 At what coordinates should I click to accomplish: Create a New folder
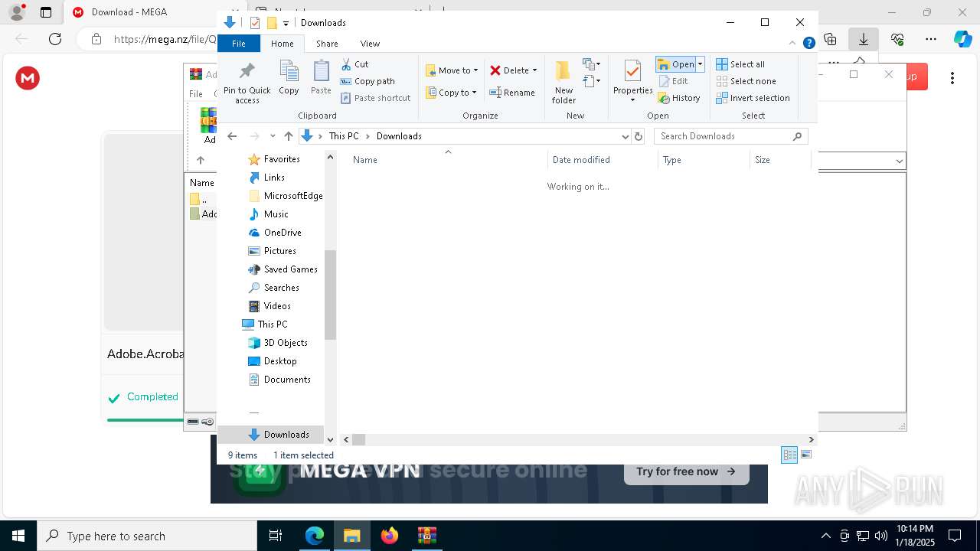563,83
